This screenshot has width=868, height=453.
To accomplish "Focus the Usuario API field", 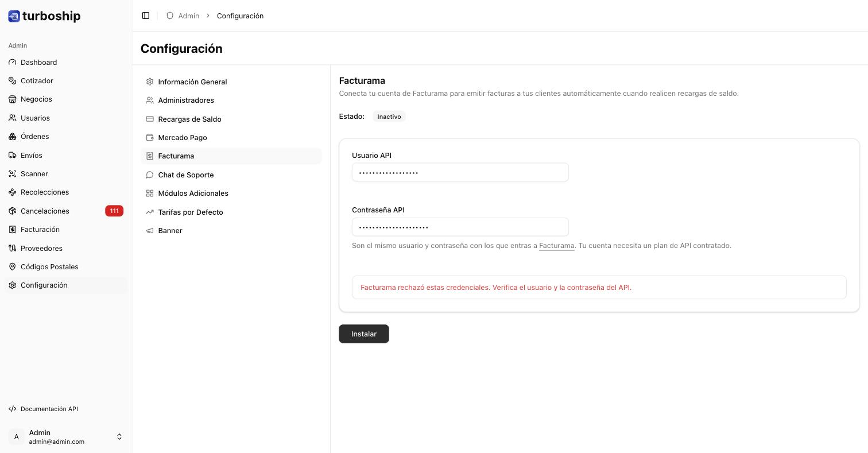I will 460,172.
